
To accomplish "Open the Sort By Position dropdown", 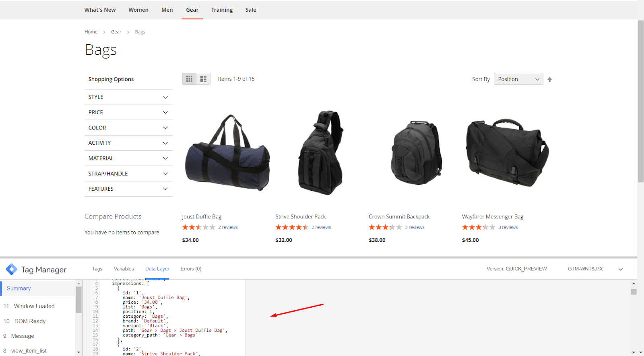I will [518, 79].
